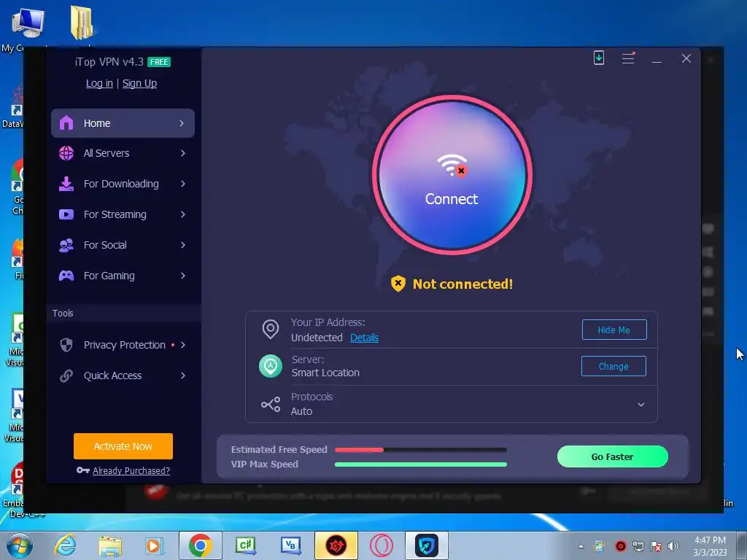Open All Servers in sidebar
The height and width of the screenshot is (560, 747).
pyautogui.click(x=123, y=153)
